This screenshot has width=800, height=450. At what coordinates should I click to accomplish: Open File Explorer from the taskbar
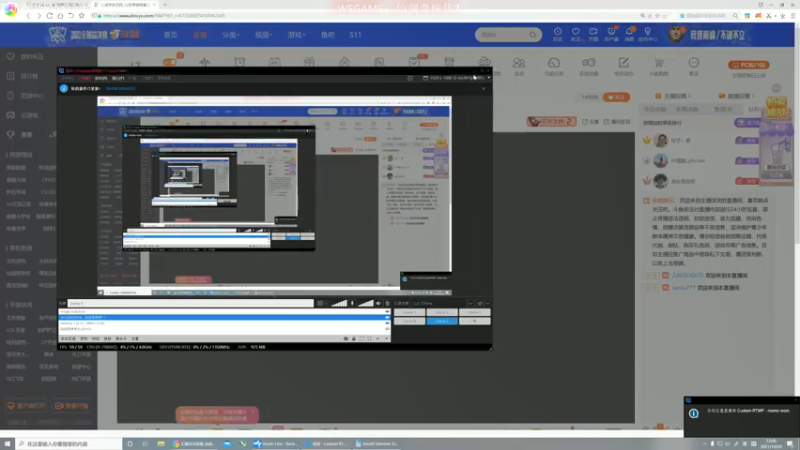coord(161,443)
